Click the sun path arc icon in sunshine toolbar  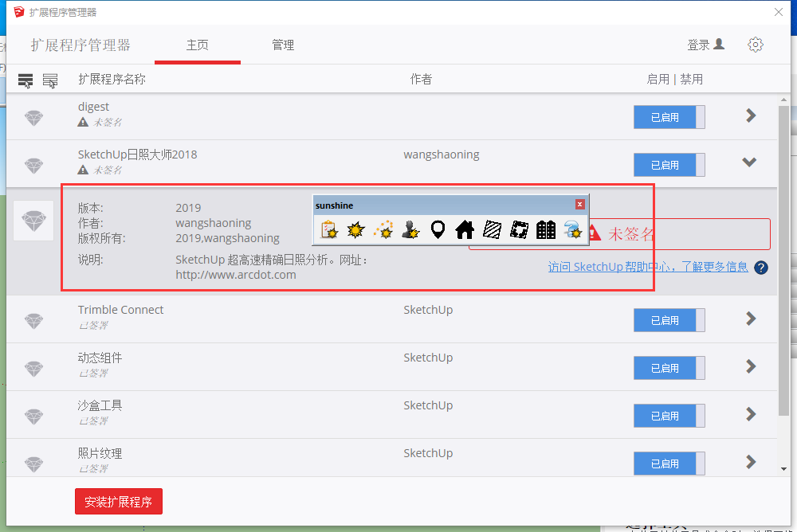[x=383, y=229]
